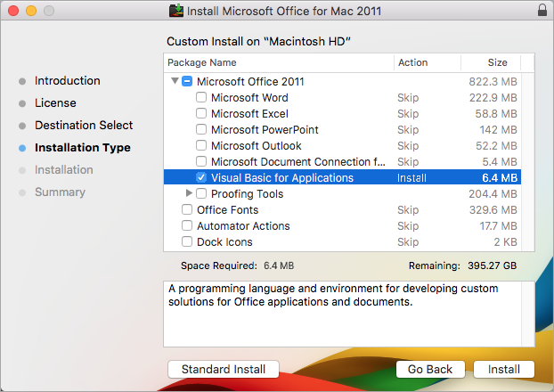Click the Go Back button
The height and width of the screenshot is (392, 554).
pos(430,369)
